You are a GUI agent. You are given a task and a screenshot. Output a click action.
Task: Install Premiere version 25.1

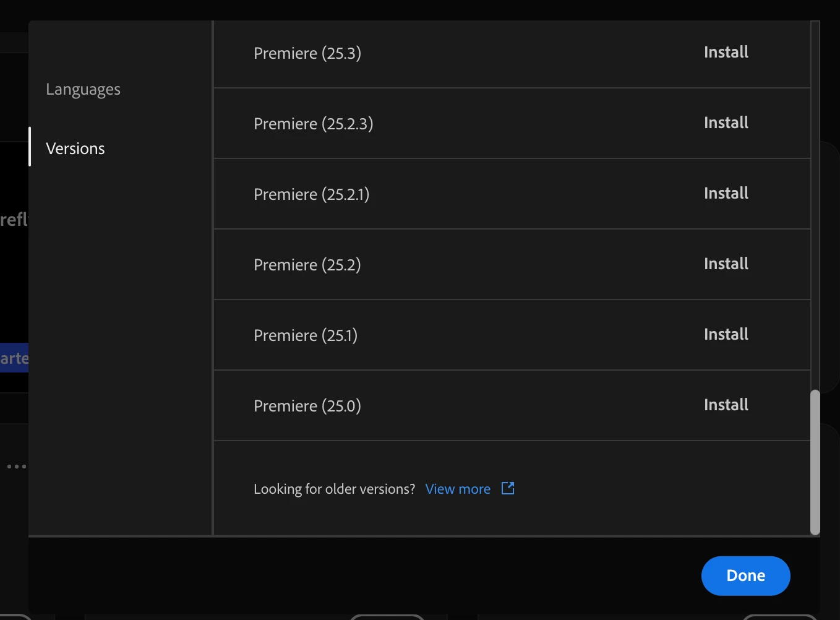[x=726, y=335]
